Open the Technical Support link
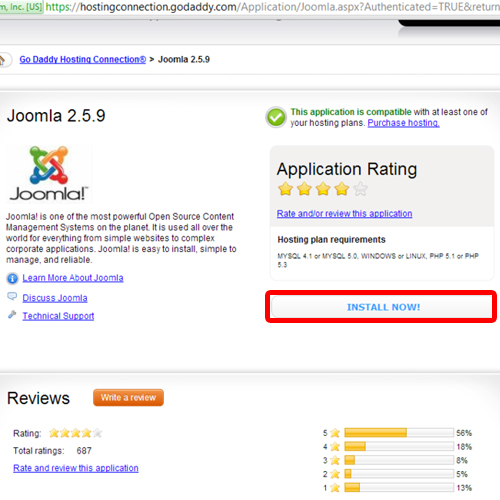 (58, 316)
